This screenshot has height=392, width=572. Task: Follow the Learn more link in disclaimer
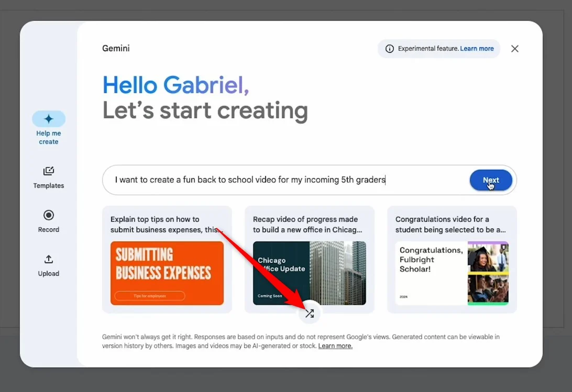coord(335,346)
